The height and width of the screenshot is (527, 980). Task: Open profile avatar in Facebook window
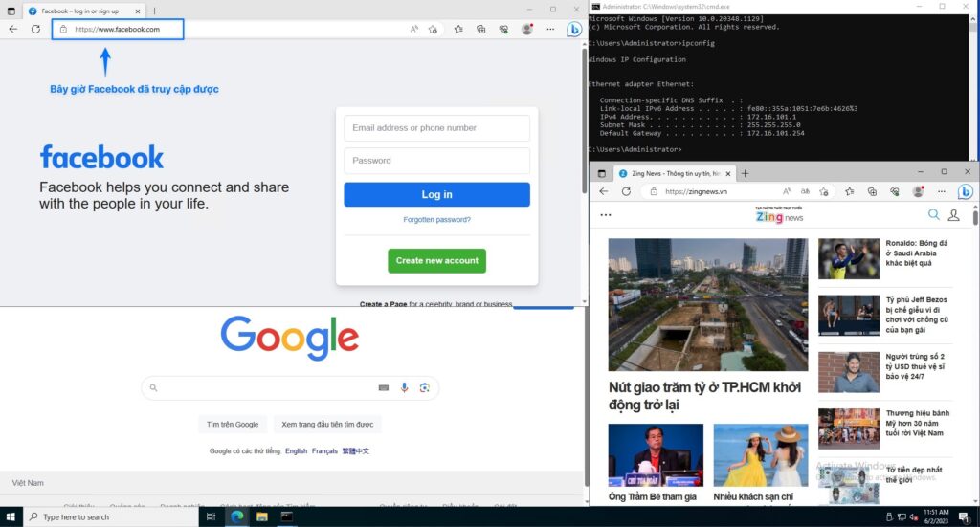527,29
